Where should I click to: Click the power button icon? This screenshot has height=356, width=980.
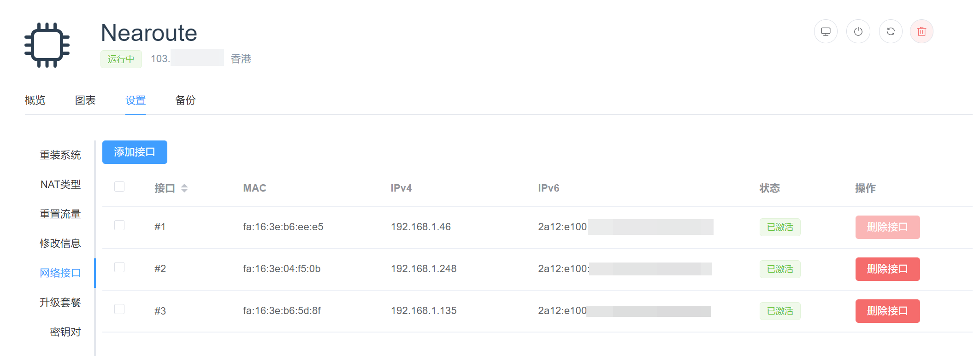858,31
